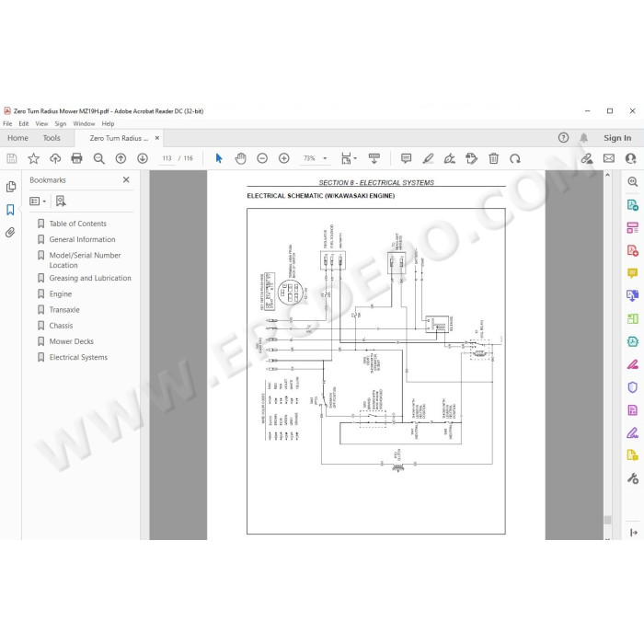The height and width of the screenshot is (644, 644).
Task: Click scroll up arrow of document scrollbar
Action: pos(607,176)
